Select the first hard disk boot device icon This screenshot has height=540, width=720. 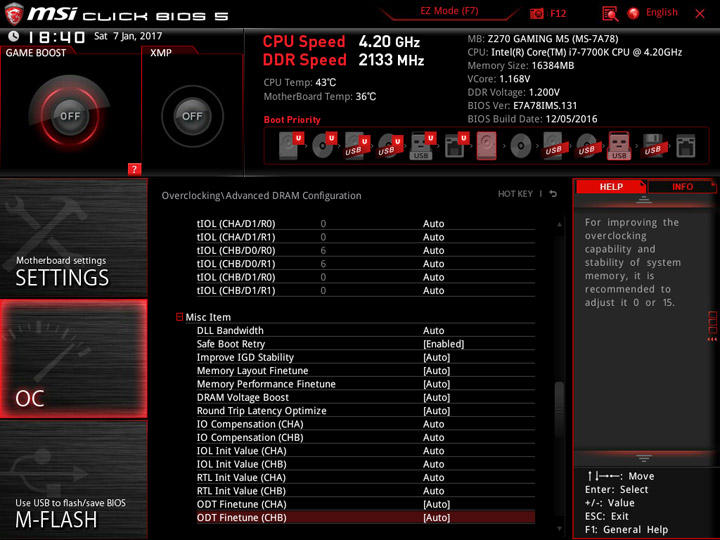291,146
